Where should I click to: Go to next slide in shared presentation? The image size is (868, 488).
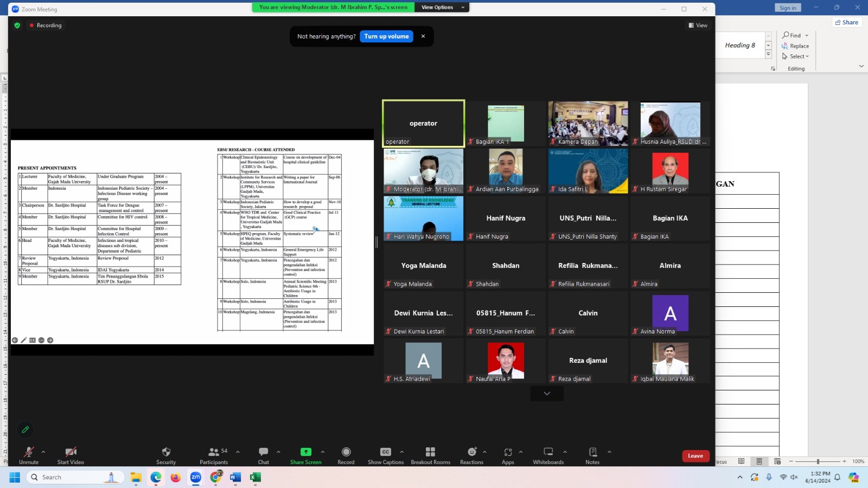click(50, 341)
